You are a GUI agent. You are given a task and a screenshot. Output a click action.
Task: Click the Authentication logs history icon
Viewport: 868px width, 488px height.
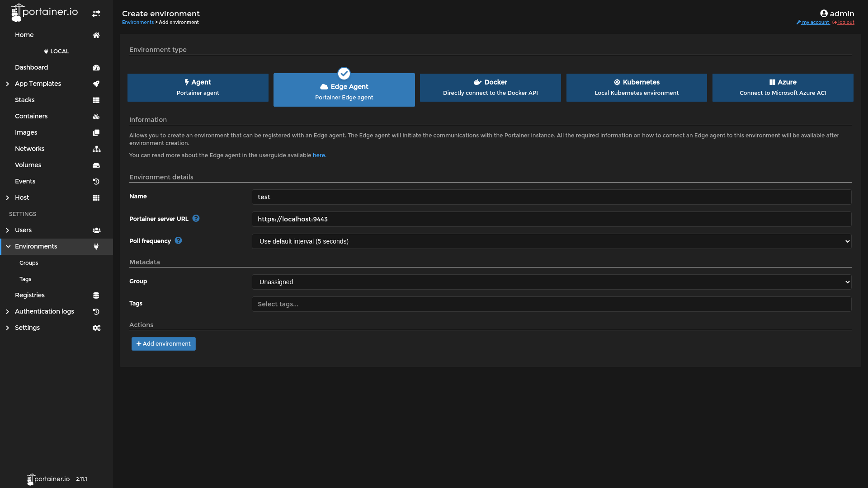96,312
